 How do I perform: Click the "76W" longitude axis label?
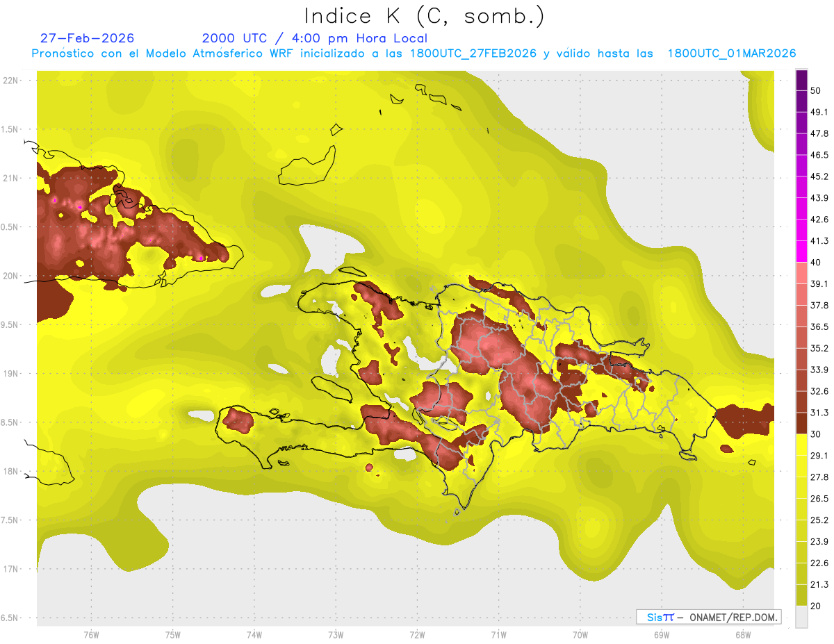coord(91,635)
